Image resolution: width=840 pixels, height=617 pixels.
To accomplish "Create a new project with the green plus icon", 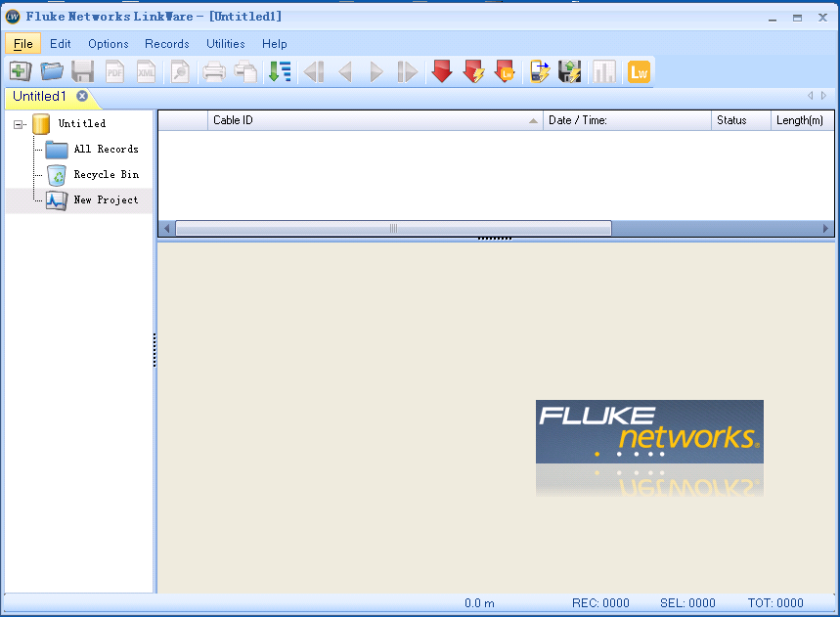I will click(20, 71).
